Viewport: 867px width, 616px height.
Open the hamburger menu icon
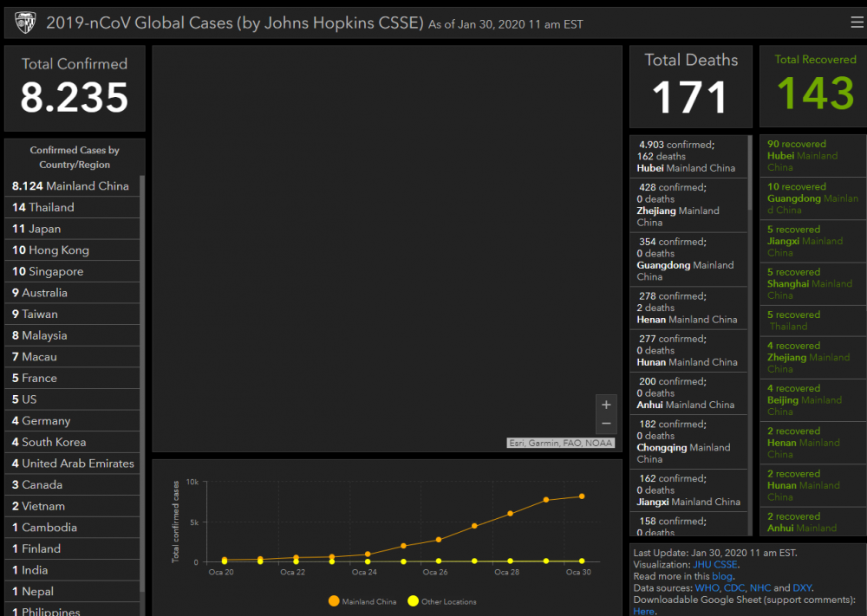[x=857, y=23]
